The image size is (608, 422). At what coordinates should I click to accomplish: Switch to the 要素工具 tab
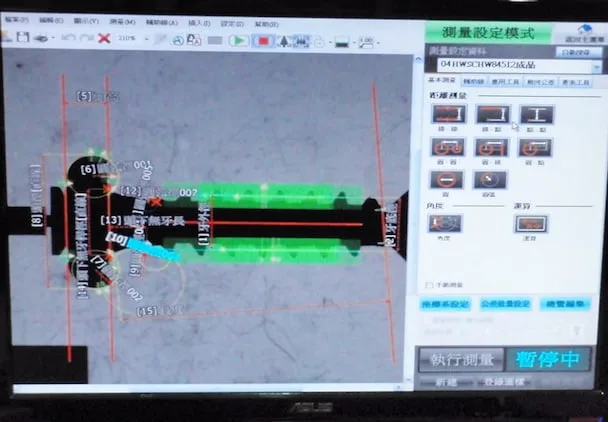tap(575, 83)
